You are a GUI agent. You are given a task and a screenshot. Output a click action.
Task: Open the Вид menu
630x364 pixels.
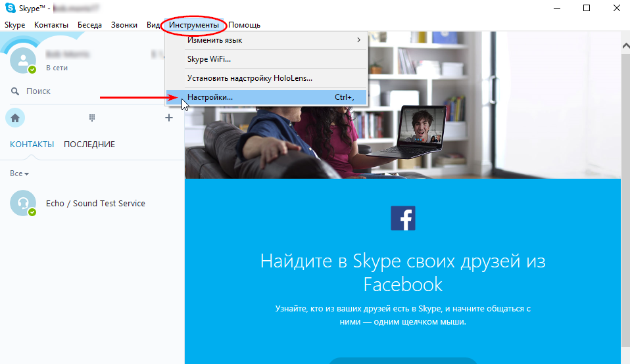coord(153,25)
